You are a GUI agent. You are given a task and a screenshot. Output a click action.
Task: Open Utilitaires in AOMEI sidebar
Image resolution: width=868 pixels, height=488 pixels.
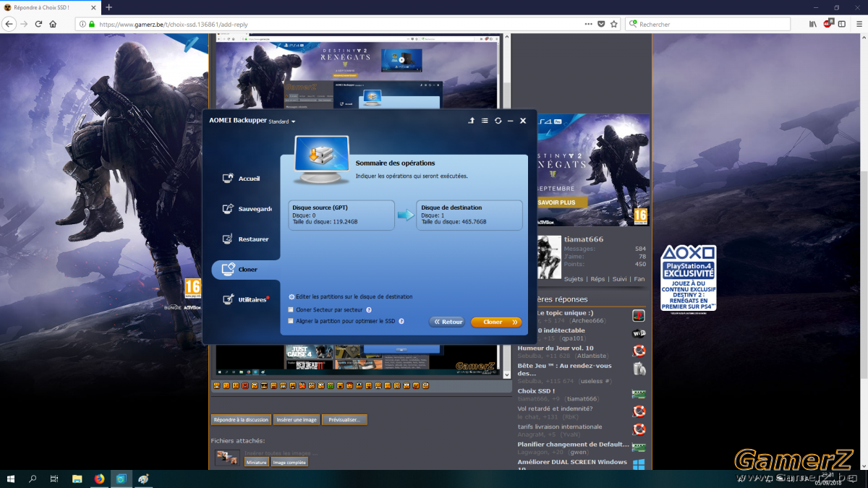pos(244,299)
